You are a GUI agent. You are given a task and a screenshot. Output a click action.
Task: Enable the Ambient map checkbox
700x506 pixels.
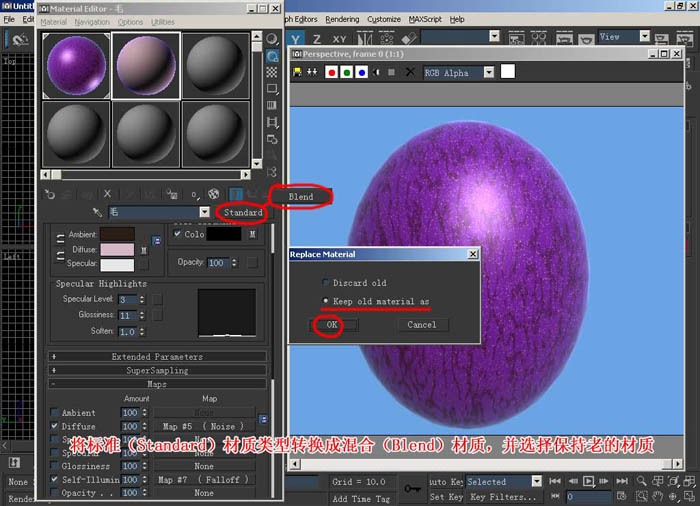pos(54,412)
